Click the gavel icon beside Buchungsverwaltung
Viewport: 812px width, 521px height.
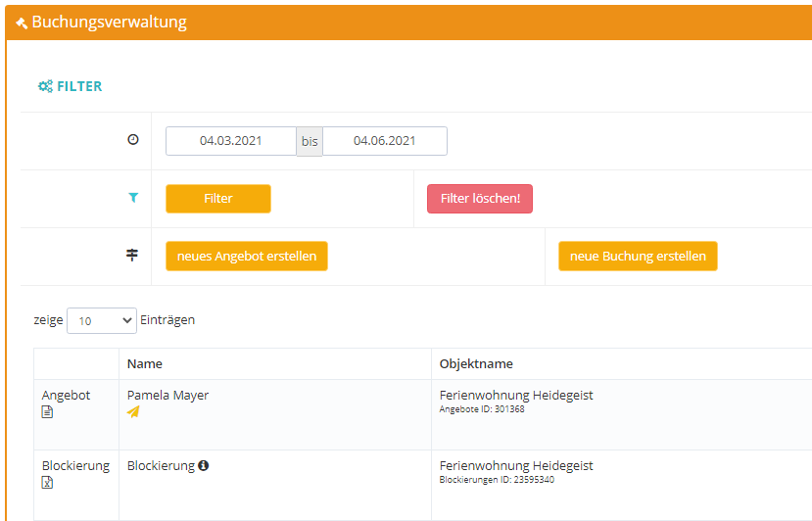point(22,23)
